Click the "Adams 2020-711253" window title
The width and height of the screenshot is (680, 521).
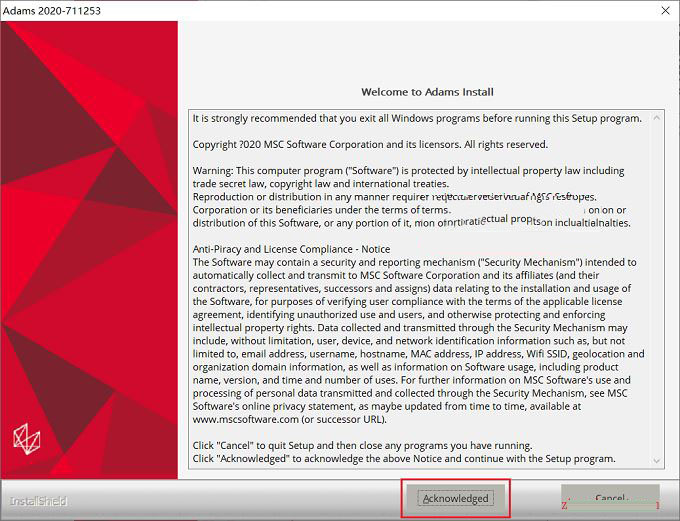point(52,11)
